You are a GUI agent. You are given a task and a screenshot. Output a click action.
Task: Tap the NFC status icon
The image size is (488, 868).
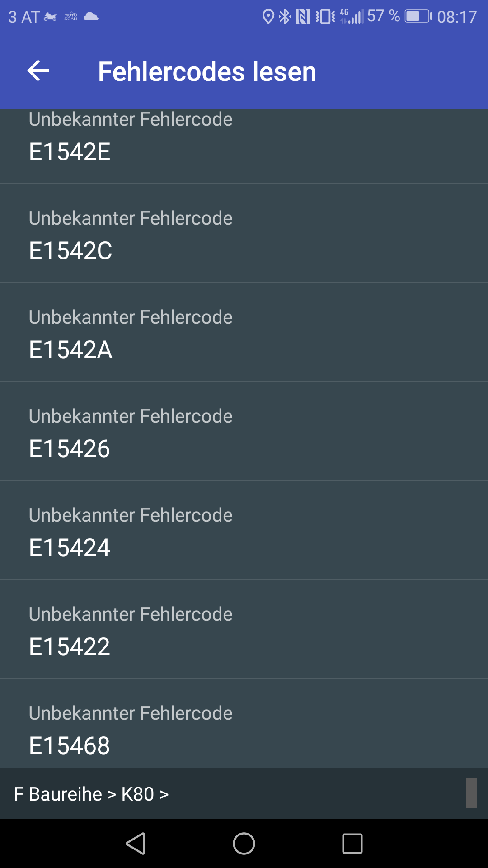(x=303, y=17)
